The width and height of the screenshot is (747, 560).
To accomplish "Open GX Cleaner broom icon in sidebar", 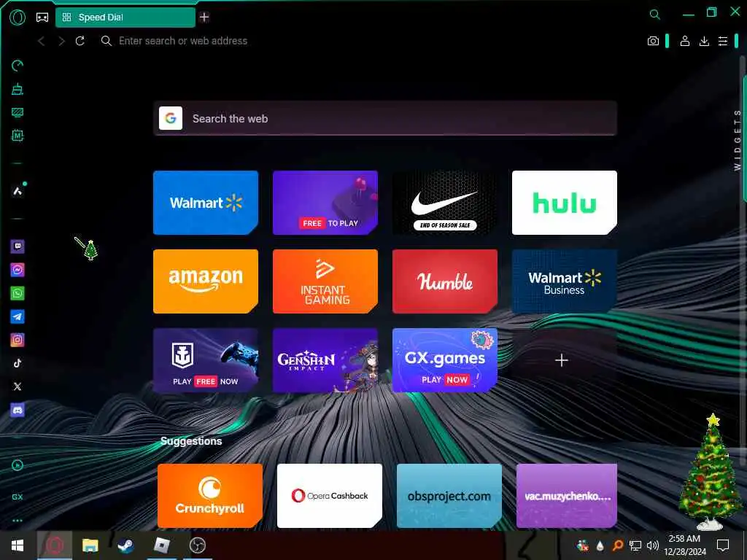I will point(18,89).
